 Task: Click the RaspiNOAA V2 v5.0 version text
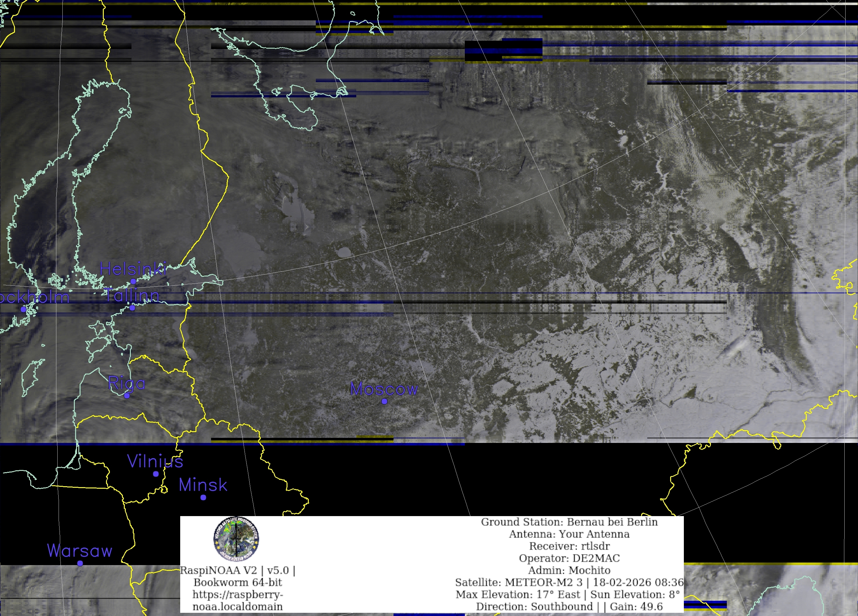[x=238, y=570]
